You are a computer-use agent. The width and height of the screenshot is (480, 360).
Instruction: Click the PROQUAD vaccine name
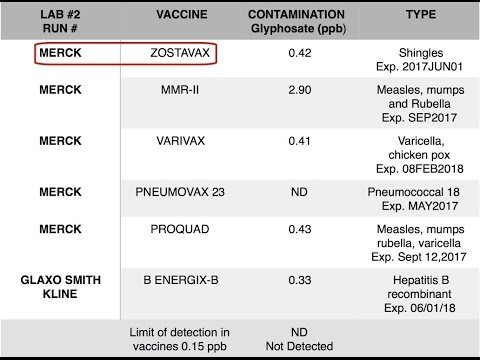pos(180,229)
